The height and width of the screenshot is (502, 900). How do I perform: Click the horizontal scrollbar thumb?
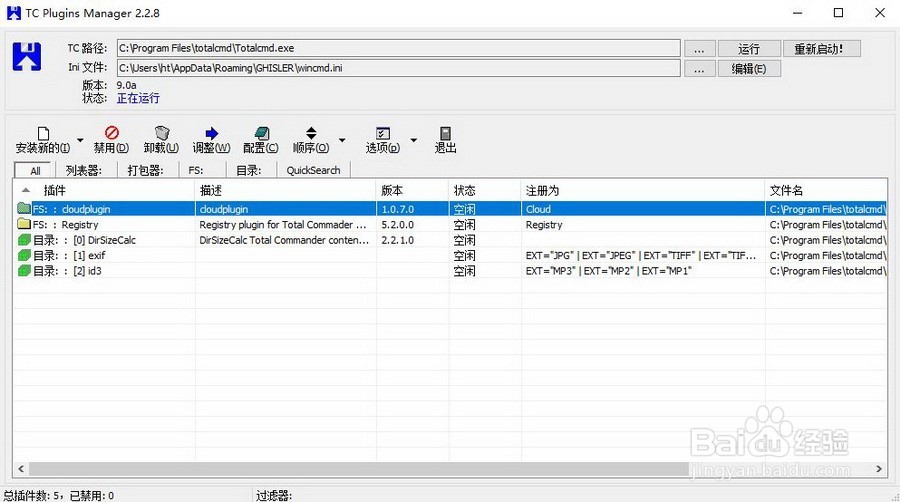[359, 469]
